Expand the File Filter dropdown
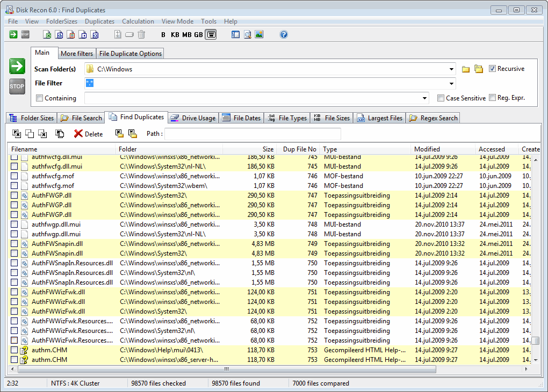This screenshot has width=548, height=392. pos(451,83)
